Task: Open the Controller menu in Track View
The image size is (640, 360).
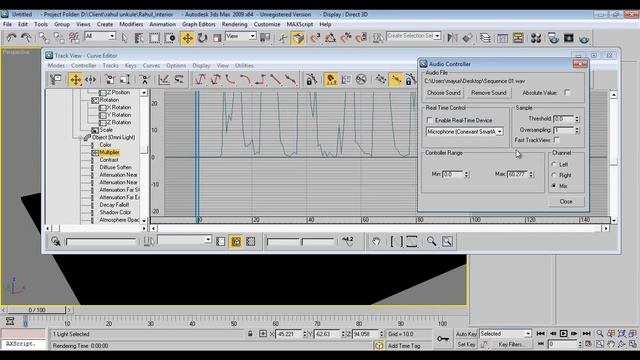Action: 84,66
